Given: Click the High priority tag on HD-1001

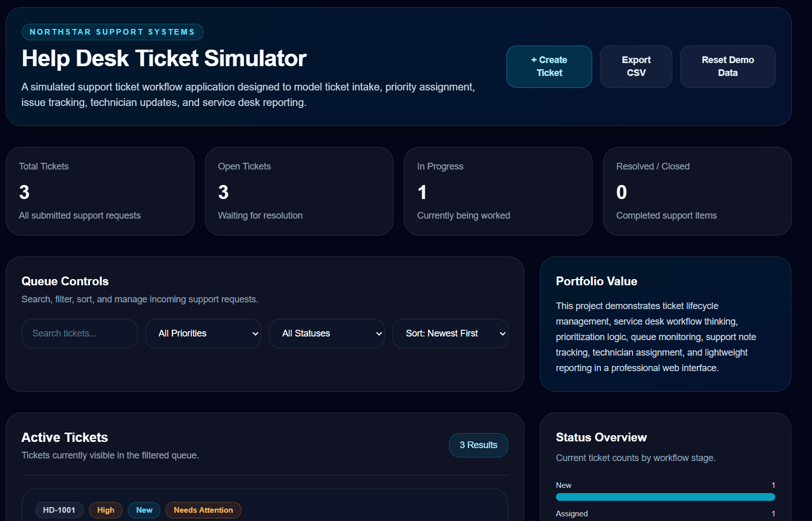Looking at the screenshot, I should (106, 510).
